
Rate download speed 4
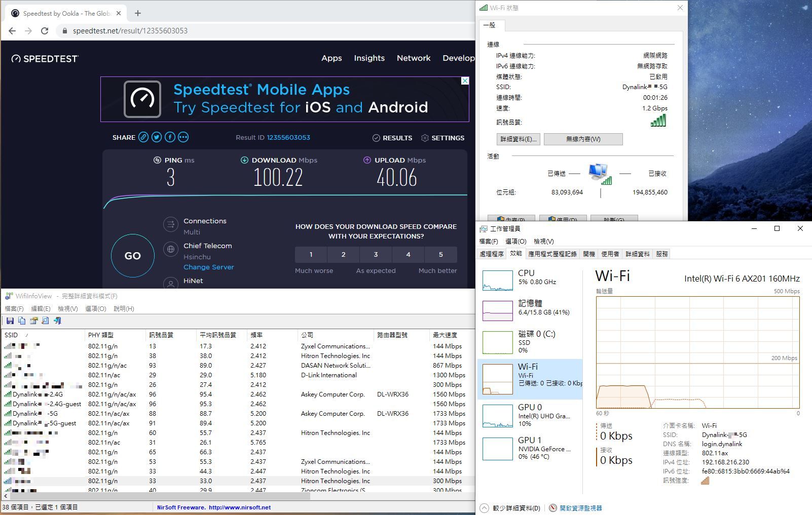tap(409, 254)
